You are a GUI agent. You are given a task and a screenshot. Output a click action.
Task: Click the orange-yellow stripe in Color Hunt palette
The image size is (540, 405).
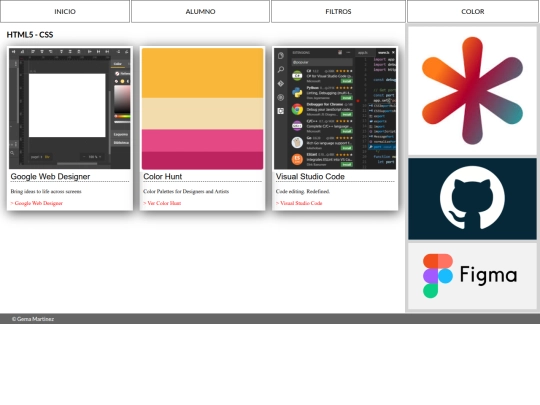[202, 73]
